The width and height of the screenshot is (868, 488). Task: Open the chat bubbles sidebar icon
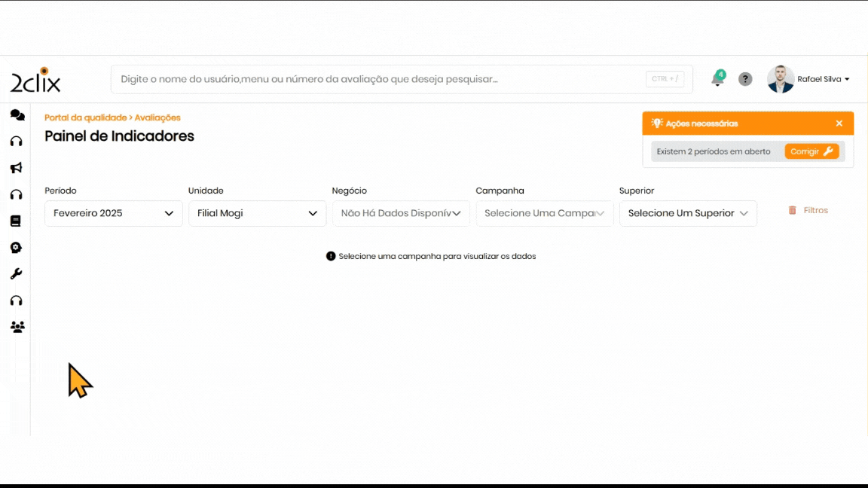[x=17, y=115]
